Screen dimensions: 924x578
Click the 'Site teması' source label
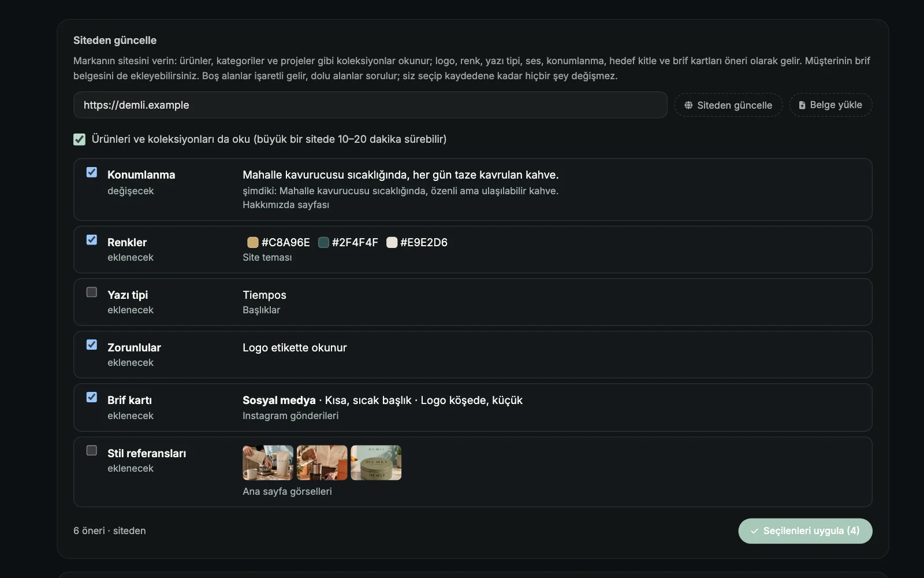(x=267, y=258)
